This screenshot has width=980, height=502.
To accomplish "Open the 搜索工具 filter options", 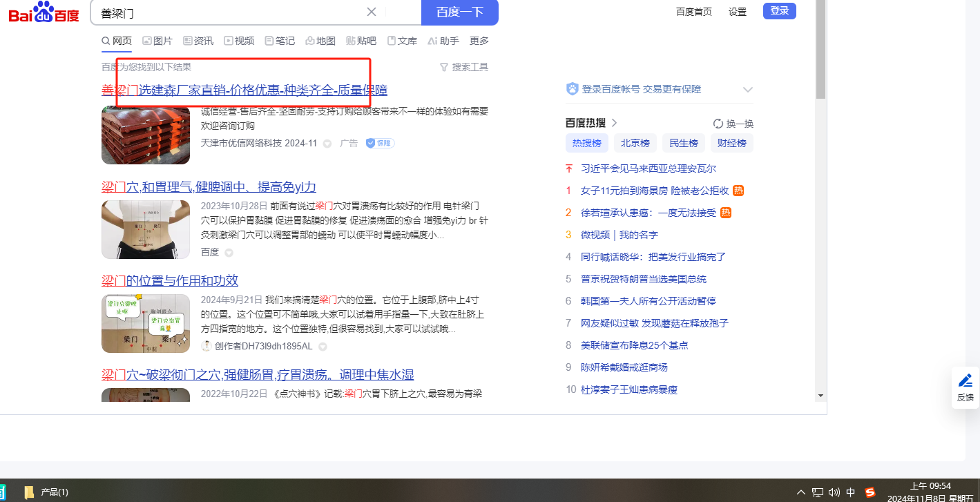I will [464, 67].
